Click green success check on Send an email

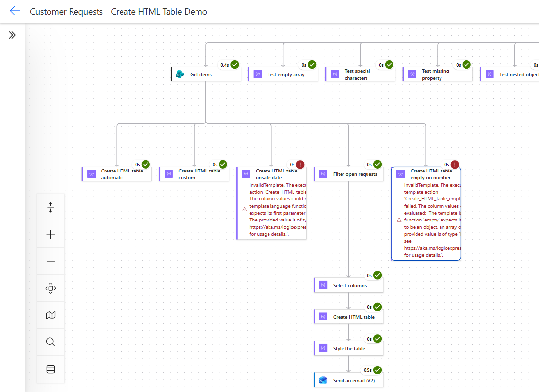pos(377,370)
